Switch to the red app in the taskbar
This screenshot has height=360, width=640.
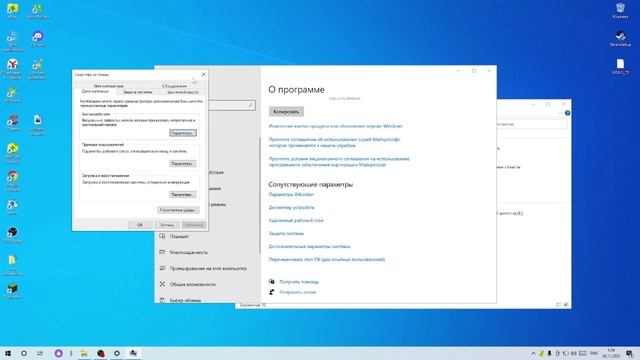[101, 353]
